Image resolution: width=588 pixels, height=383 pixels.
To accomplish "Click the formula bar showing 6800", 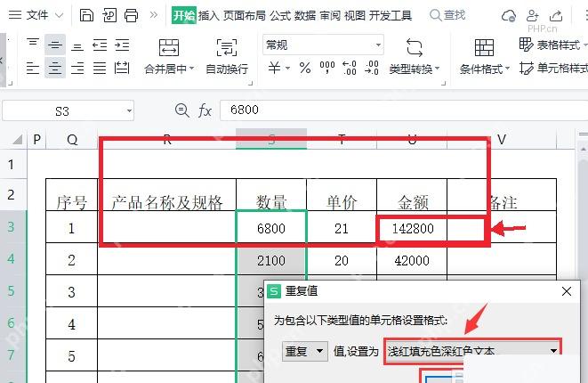I will point(404,110).
